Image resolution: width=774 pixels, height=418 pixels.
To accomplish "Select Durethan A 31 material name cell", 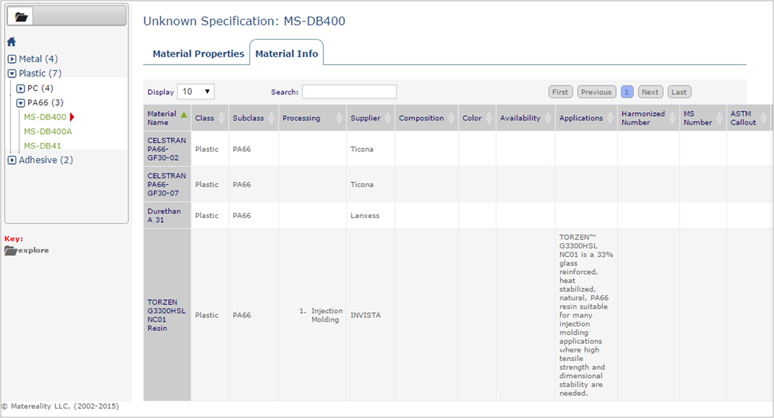I will (x=167, y=216).
